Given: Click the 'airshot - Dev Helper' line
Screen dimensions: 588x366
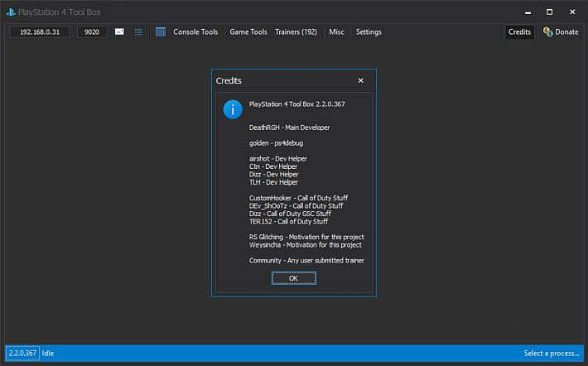Looking at the screenshot, I should coord(278,159).
